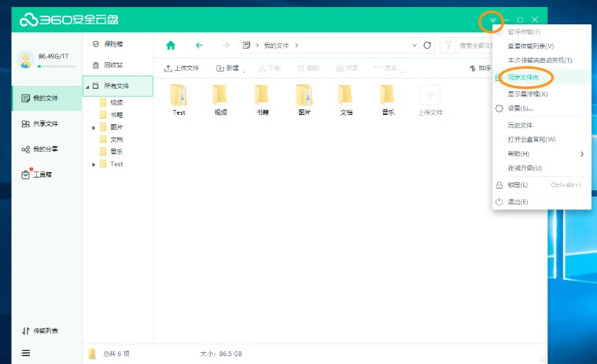Expand the 图片 folder in the tree

pos(94,127)
